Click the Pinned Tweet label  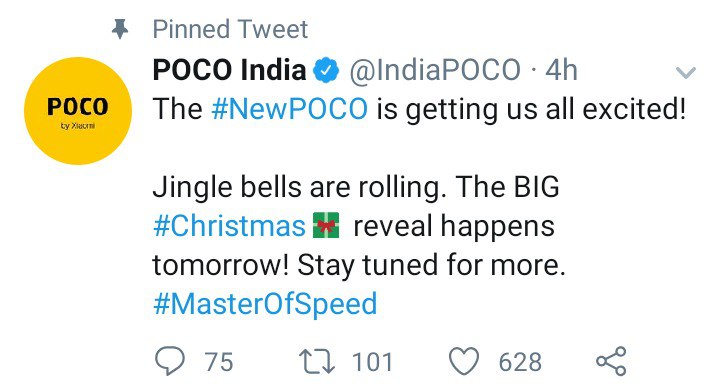click(230, 30)
